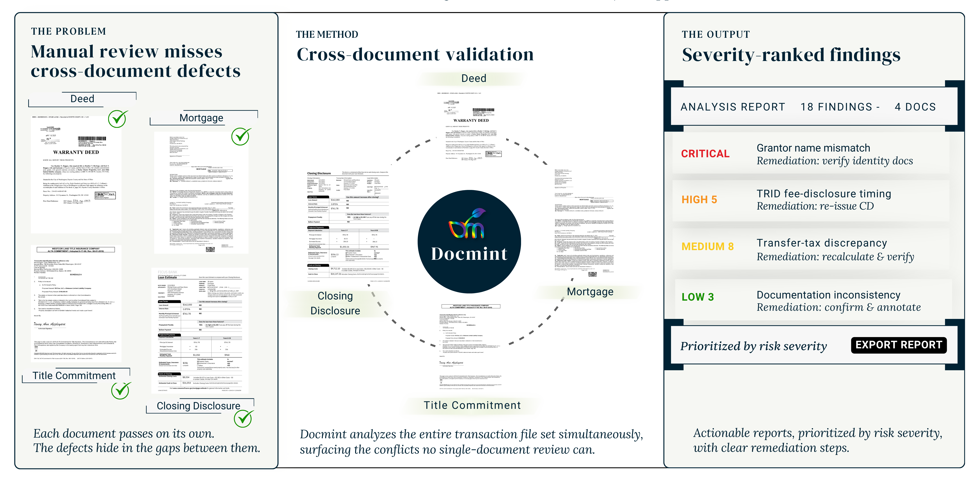Open the 'Documentation inconsistency' finding
Viewport: 980px width, 477px height.
coord(828,295)
